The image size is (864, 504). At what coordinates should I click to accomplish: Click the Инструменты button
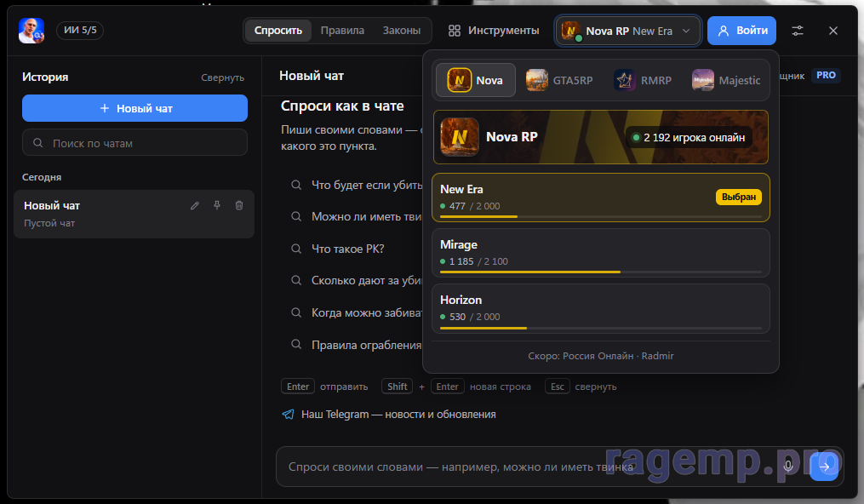coord(494,31)
